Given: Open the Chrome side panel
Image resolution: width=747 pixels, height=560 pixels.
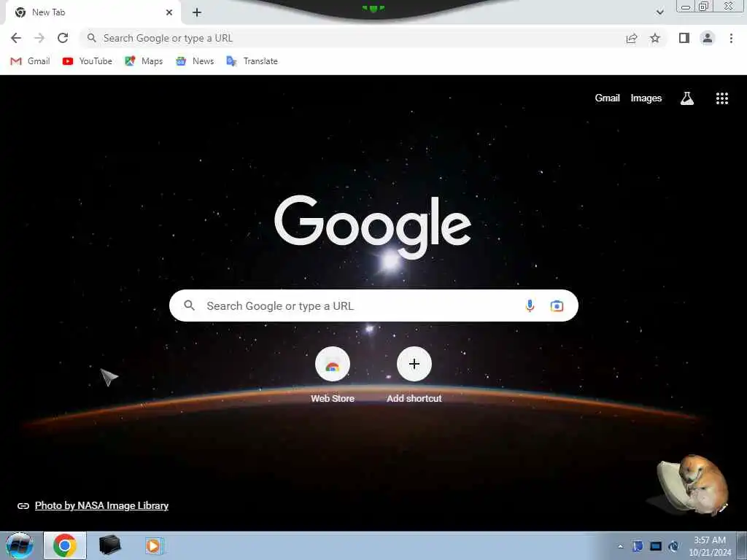Looking at the screenshot, I should [684, 38].
